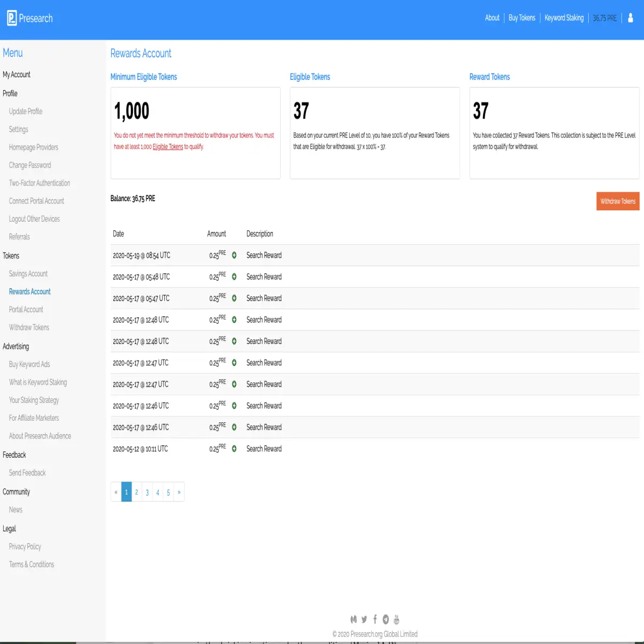Open Change Password in sidebar

[x=30, y=165]
